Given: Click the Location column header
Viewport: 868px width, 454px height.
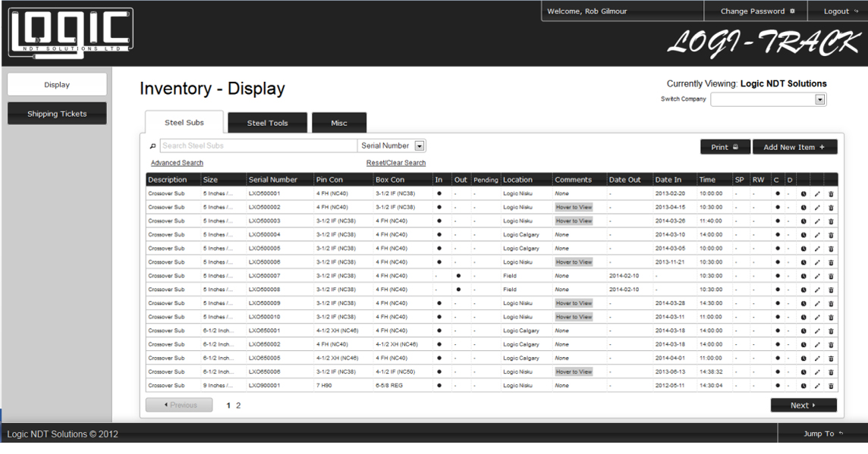Looking at the screenshot, I should tap(517, 180).
